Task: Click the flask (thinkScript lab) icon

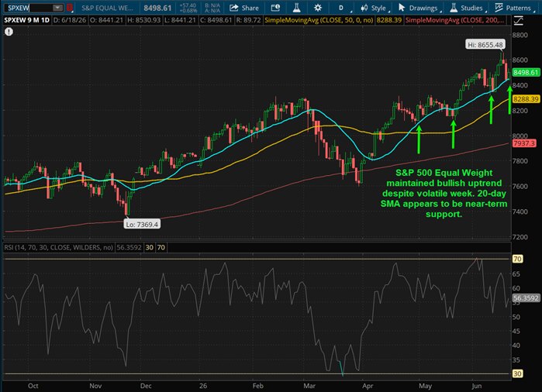Action: [296, 8]
